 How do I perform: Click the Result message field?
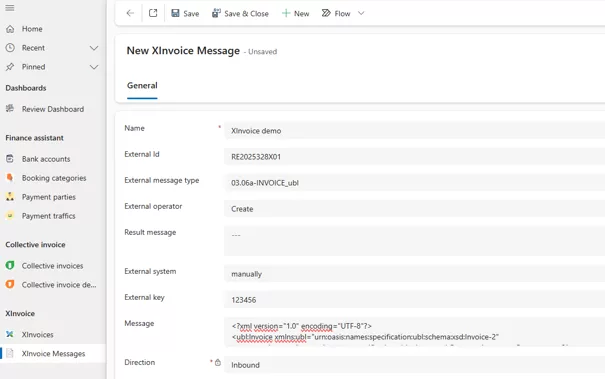pyautogui.click(x=414, y=241)
